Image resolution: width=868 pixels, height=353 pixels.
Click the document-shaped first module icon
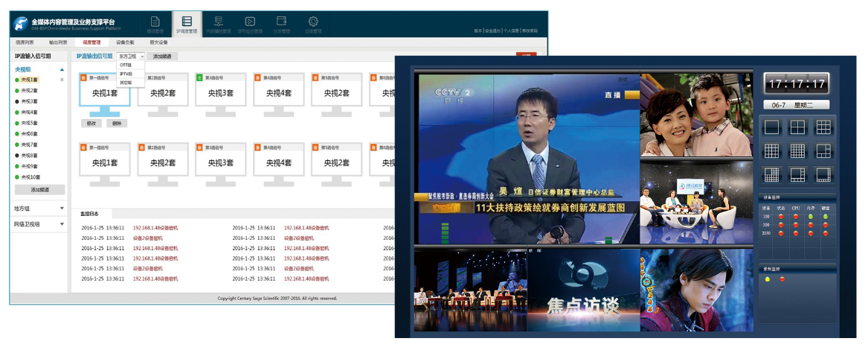[x=155, y=24]
